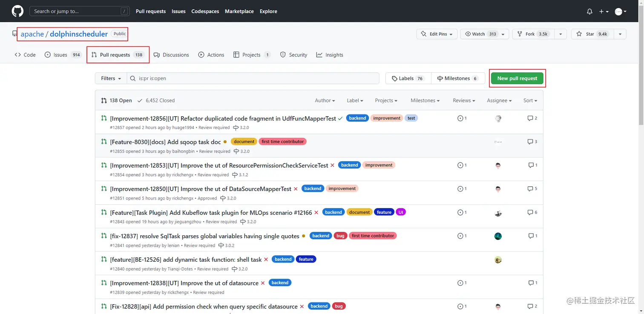Open the notifications bell
The height and width of the screenshot is (314, 644).
(589, 11)
